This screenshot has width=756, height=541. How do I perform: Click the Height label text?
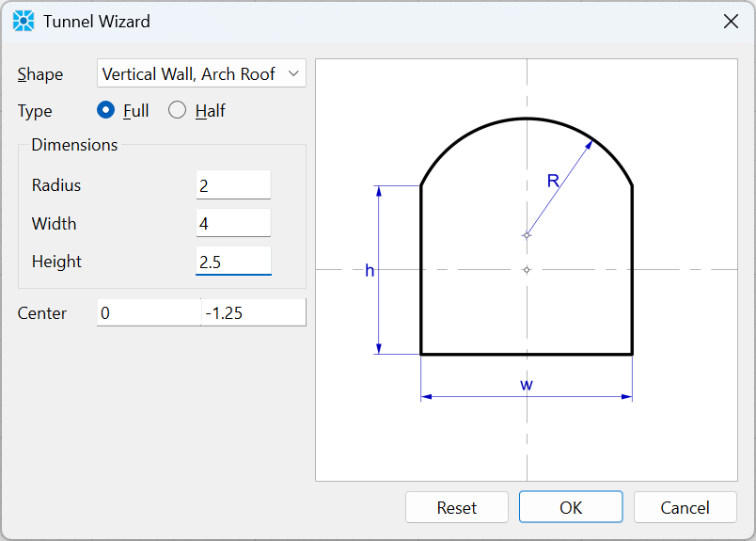tap(56, 262)
